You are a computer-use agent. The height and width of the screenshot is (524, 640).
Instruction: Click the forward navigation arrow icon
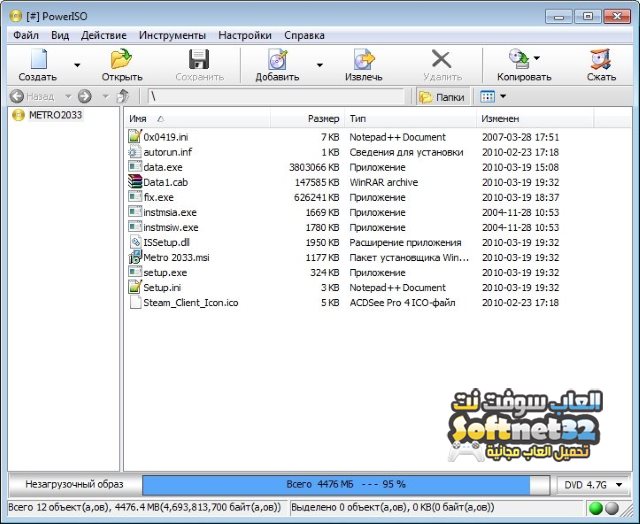pos(84,96)
